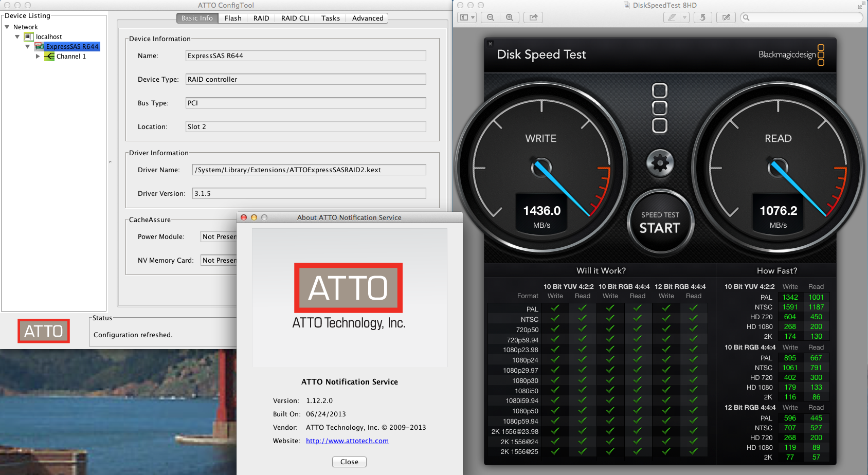868x475 pixels.
Task: Open the Advanced tab
Action: click(368, 18)
